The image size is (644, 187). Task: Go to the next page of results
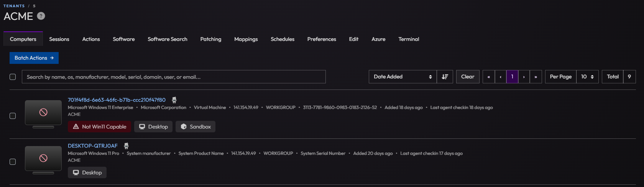pyautogui.click(x=524, y=77)
